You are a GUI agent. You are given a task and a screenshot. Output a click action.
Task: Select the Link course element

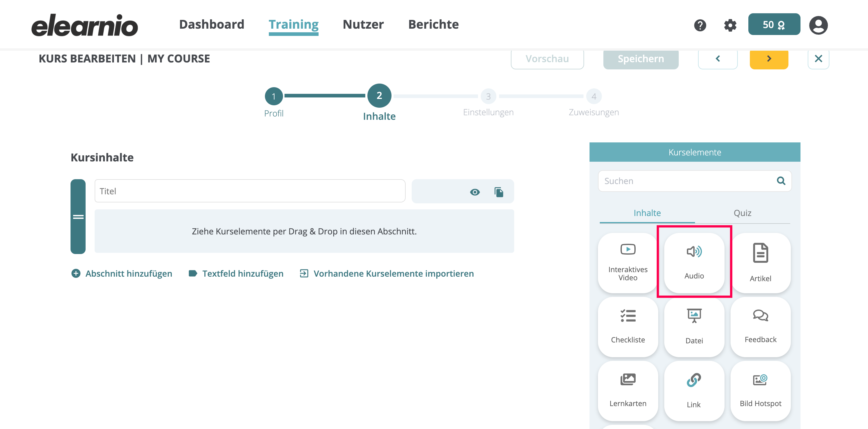(x=694, y=391)
